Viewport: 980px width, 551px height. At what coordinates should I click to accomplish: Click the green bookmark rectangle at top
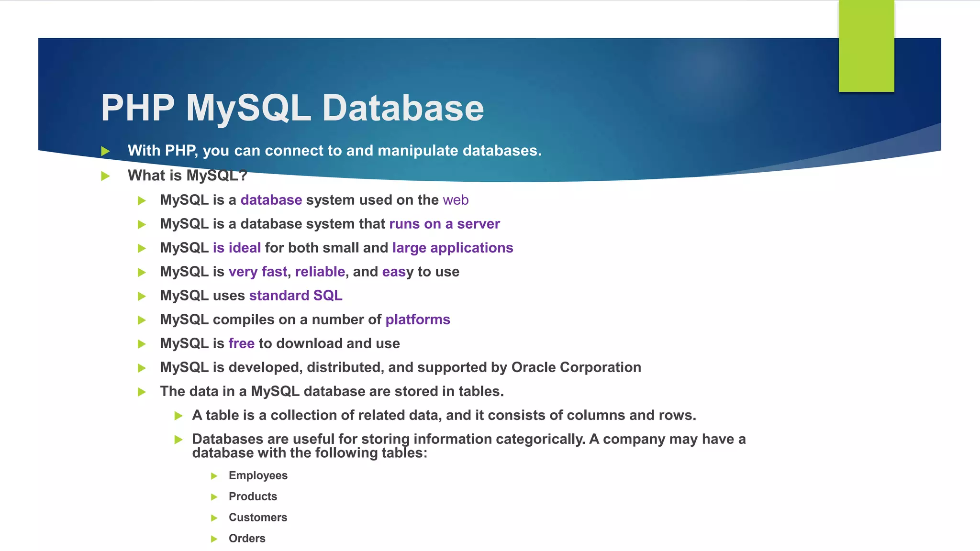coord(866,46)
